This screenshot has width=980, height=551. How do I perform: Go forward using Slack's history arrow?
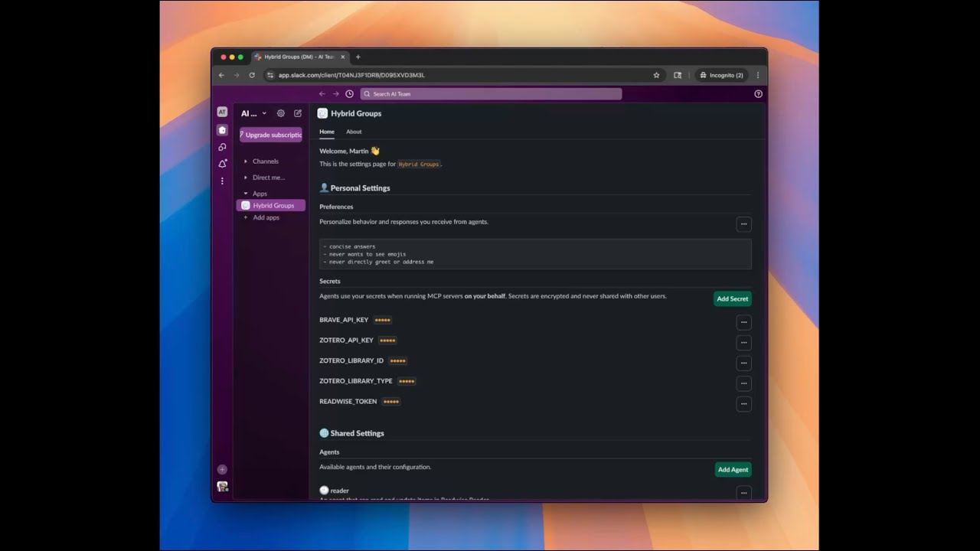coord(335,94)
